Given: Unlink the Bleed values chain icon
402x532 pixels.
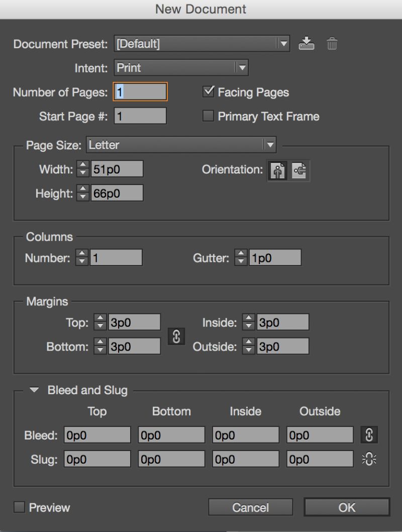Looking at the screenshot, I should 369,434.
